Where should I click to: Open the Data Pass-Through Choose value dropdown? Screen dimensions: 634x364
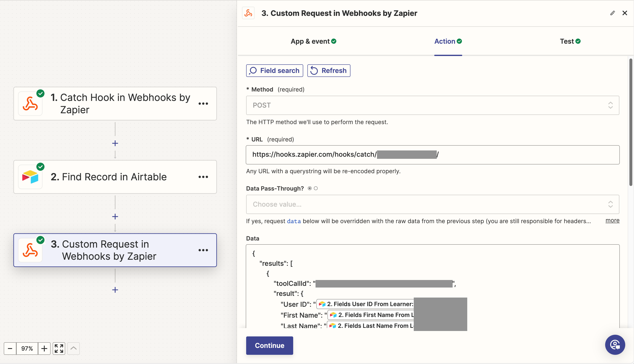coord(433,204)
